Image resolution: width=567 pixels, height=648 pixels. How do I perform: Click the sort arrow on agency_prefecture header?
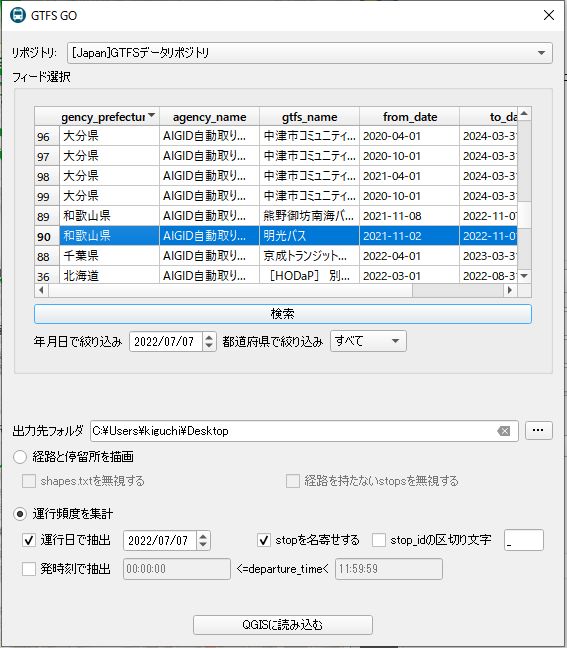(x=151, y=115)
